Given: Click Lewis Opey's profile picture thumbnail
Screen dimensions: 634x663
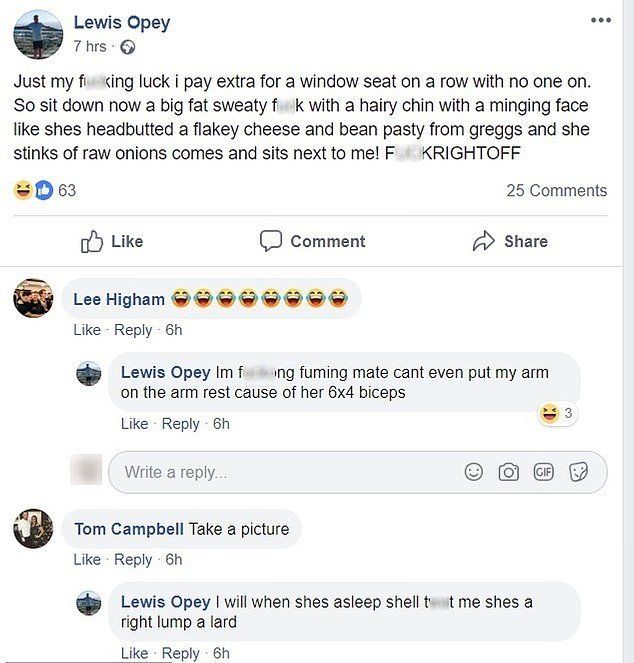Looking at the screenshot, I should [x=38, y=33].
